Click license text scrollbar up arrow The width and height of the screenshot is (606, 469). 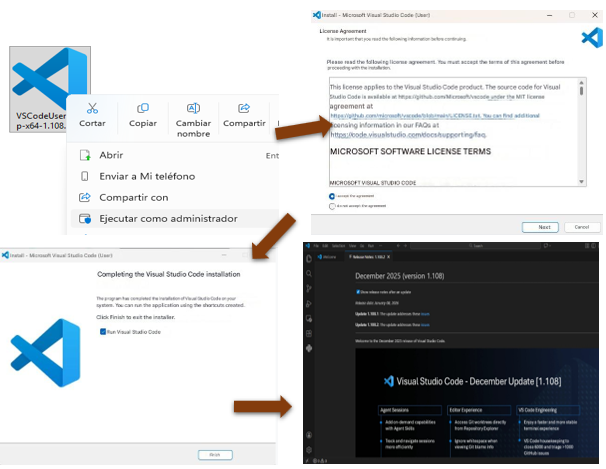coord(581,82)
